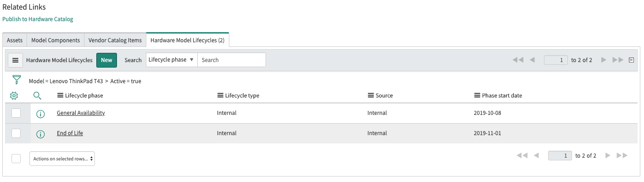
Task: Select Hardware Model Lifecycles (2) tab
Action: (x=187, y=40)
